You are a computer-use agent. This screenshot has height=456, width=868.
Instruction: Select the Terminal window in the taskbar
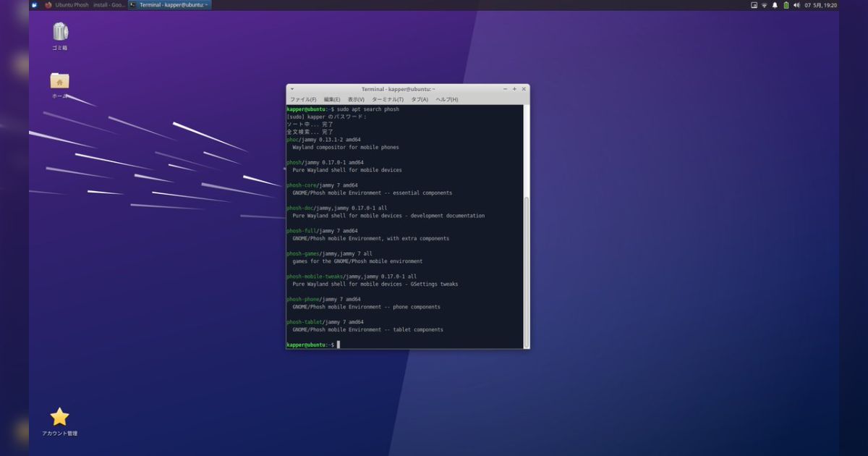(x=170, y=4)
